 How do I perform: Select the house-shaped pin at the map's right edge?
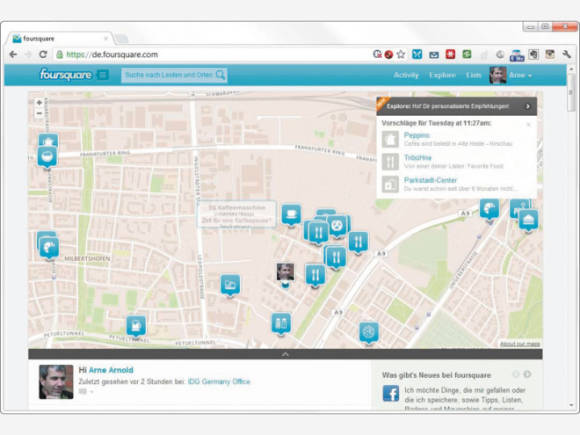click(x=529, y=220)
